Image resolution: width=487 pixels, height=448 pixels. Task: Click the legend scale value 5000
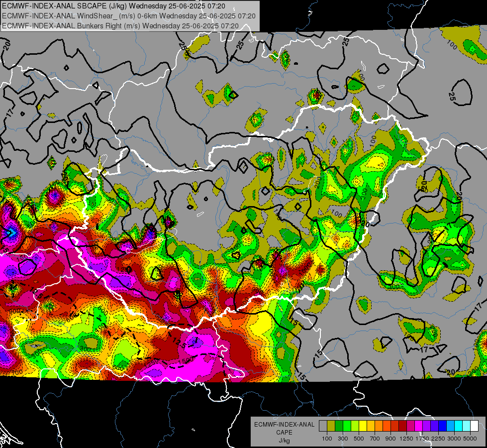[x=470, y=439]
